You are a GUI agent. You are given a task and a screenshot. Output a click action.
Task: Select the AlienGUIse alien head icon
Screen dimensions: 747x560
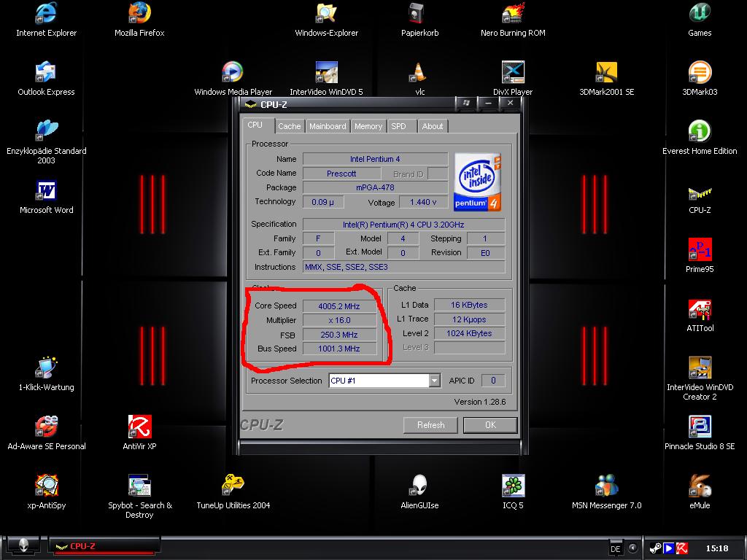pos(419,486)
